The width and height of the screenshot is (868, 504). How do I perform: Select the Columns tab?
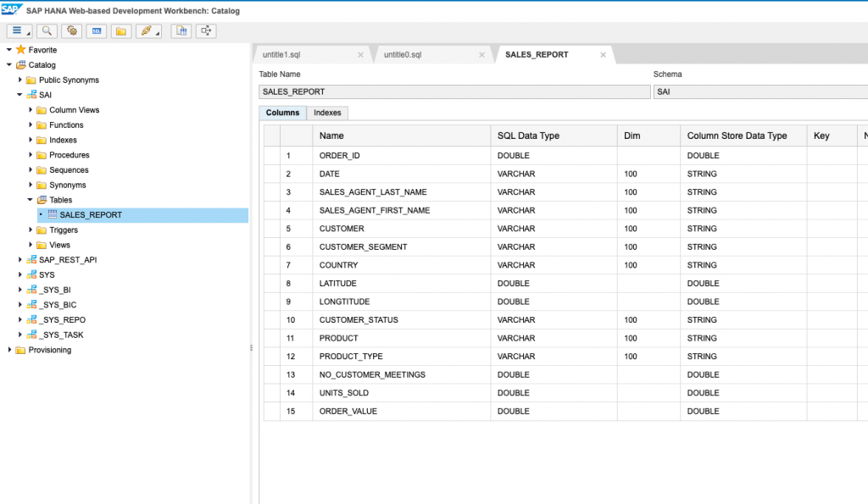coord(282,113)
